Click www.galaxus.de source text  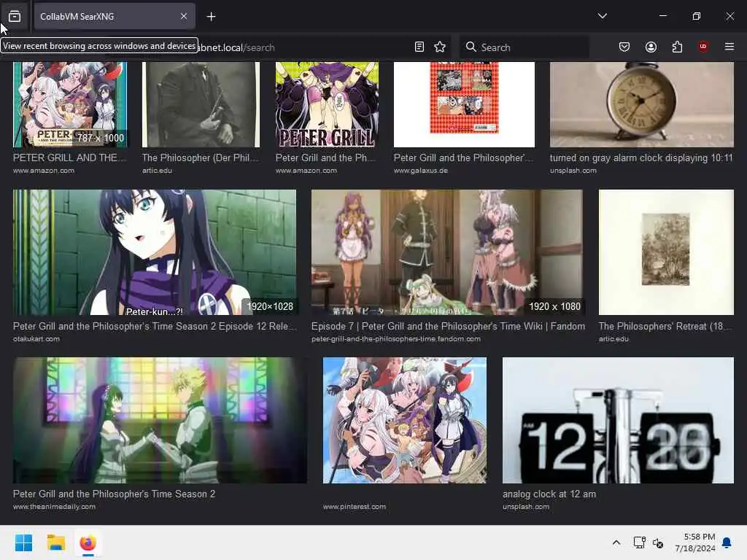tap(421, 170)
